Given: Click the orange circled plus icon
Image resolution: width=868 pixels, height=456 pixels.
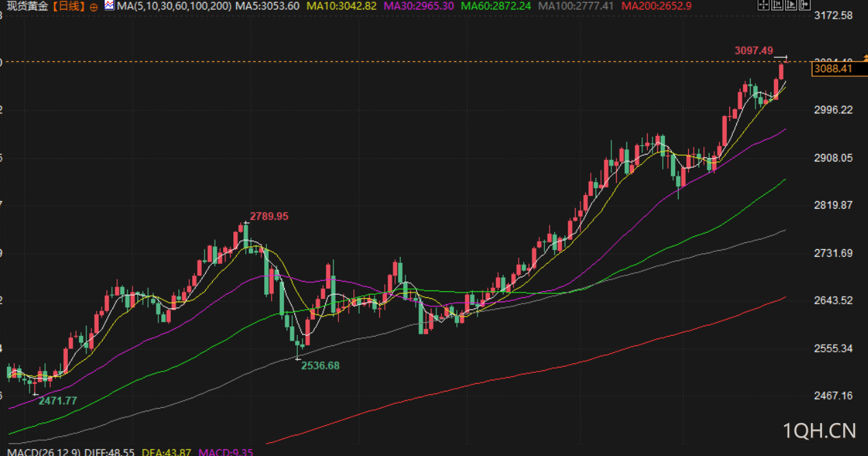Looking at the screenshot, I should pyautogui.click(x=94, y=6).
